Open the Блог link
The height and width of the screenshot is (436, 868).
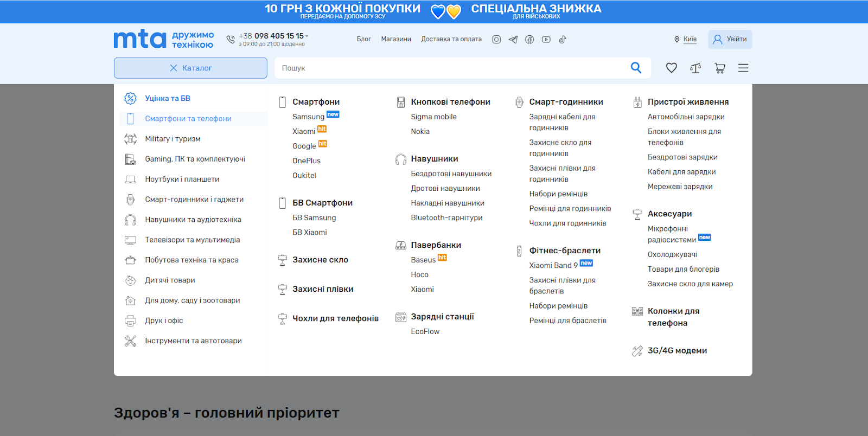tap(363, 39)
